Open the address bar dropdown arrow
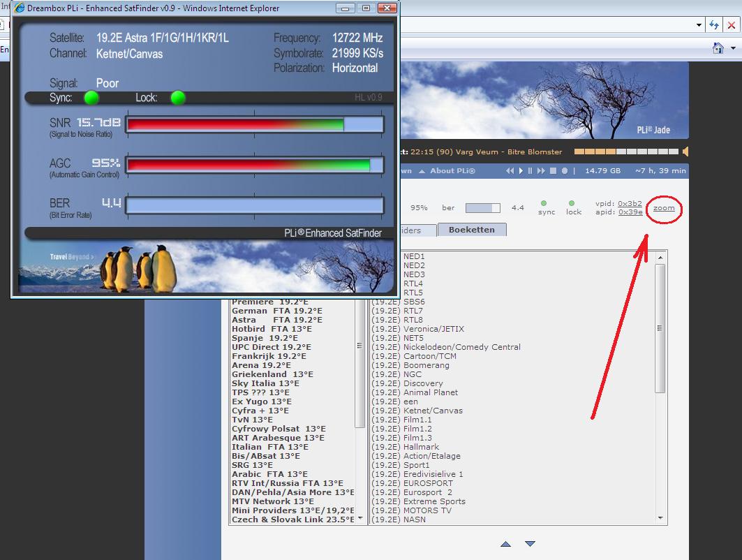 [x=699, y=25]
